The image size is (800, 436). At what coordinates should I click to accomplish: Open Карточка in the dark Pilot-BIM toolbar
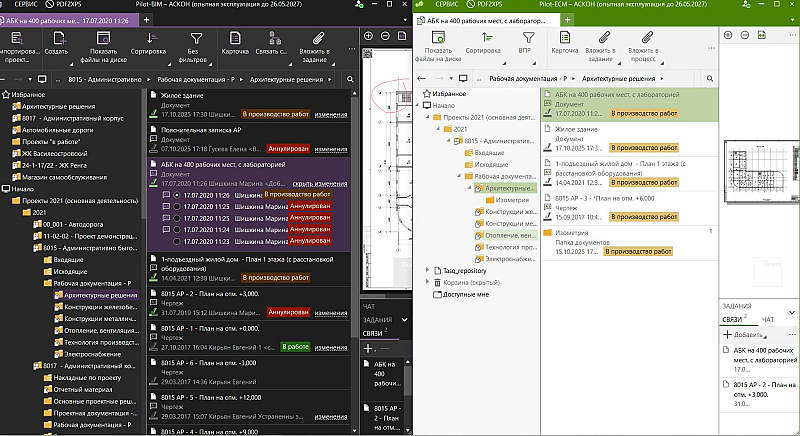pos(234,44)
